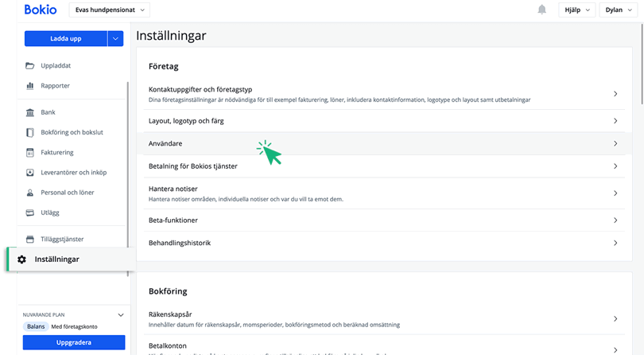
Task: Open chevron on Betalning för Bokios tjänster row
Action: pos(615,166)
